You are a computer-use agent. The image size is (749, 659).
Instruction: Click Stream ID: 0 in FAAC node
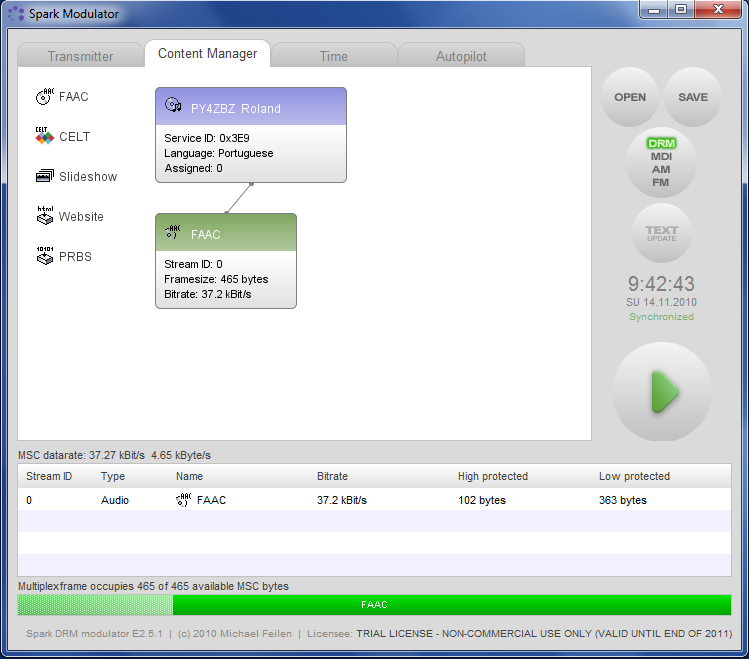(x=193, y=264)
